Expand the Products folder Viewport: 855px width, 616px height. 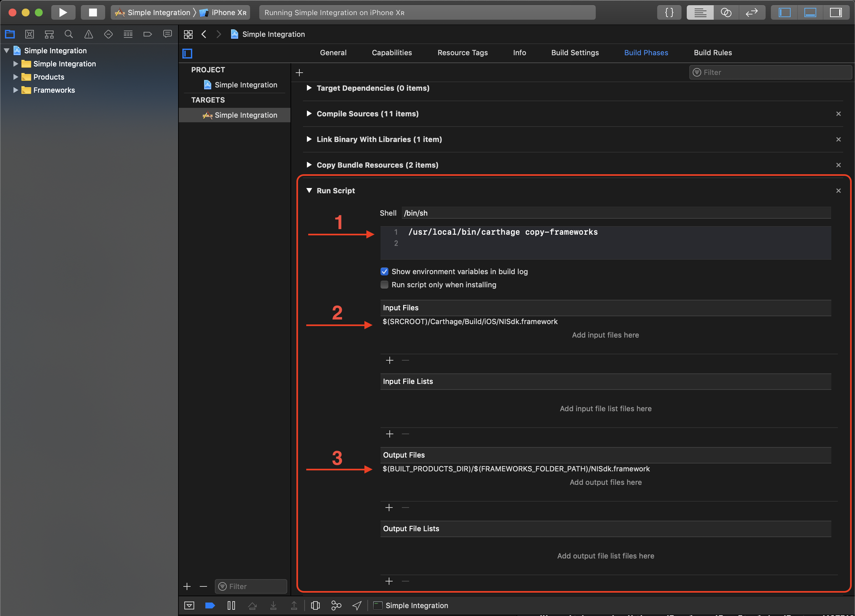[x=16, y=77]
